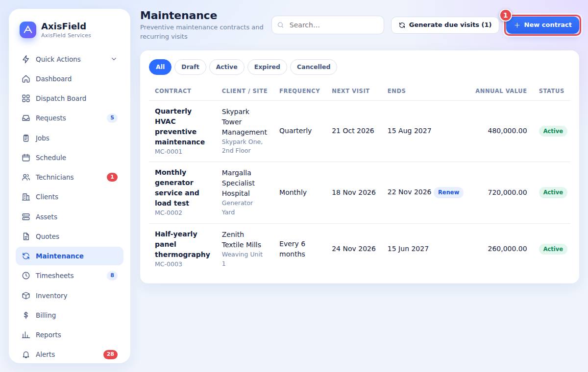Click the Technicians badge showing 1
Screen dimensions: 588x372
pyautogui.click(x=112, y=177)
